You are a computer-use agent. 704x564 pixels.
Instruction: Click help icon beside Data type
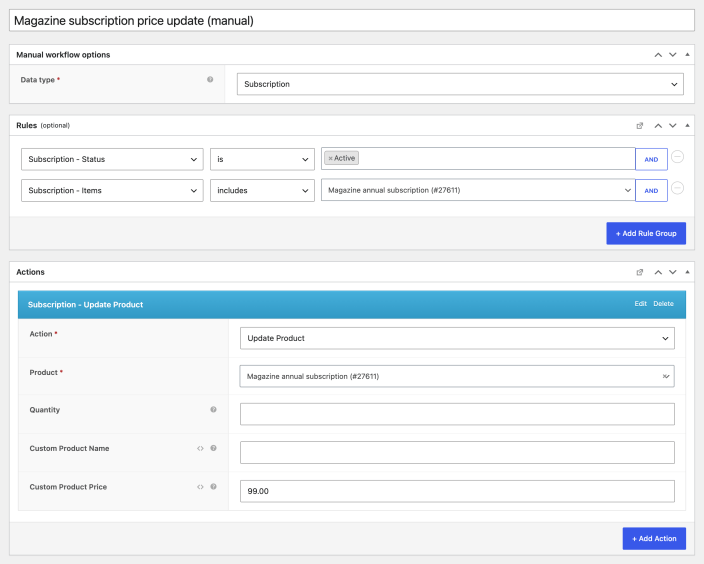coord(210,79)
